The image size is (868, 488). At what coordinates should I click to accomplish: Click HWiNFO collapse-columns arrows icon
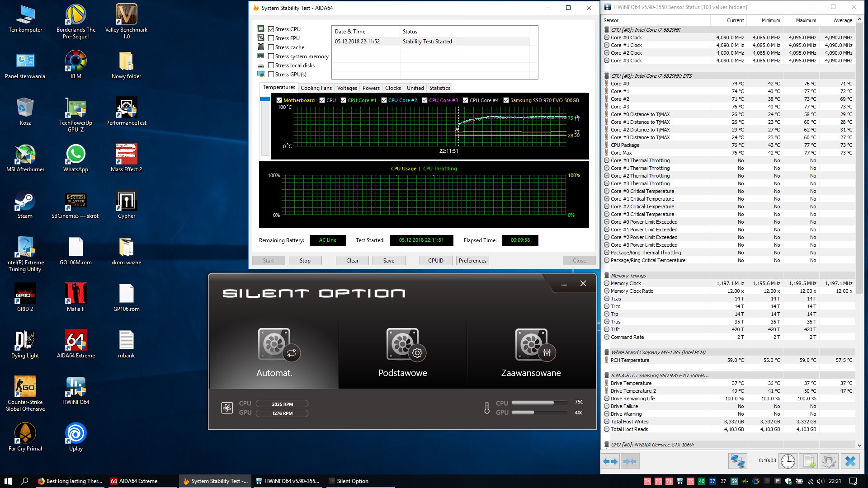[x=630, y=461]
